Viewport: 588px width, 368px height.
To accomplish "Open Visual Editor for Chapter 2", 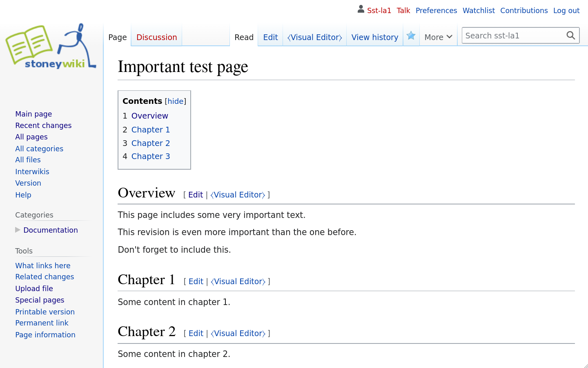I will tap(238, 333).
